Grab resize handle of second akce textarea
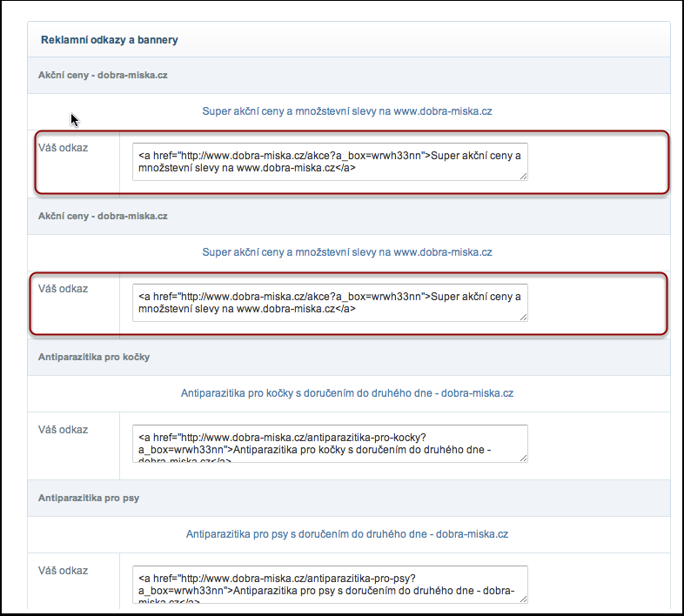Viewport: 684px width, 616px height. 524,318
